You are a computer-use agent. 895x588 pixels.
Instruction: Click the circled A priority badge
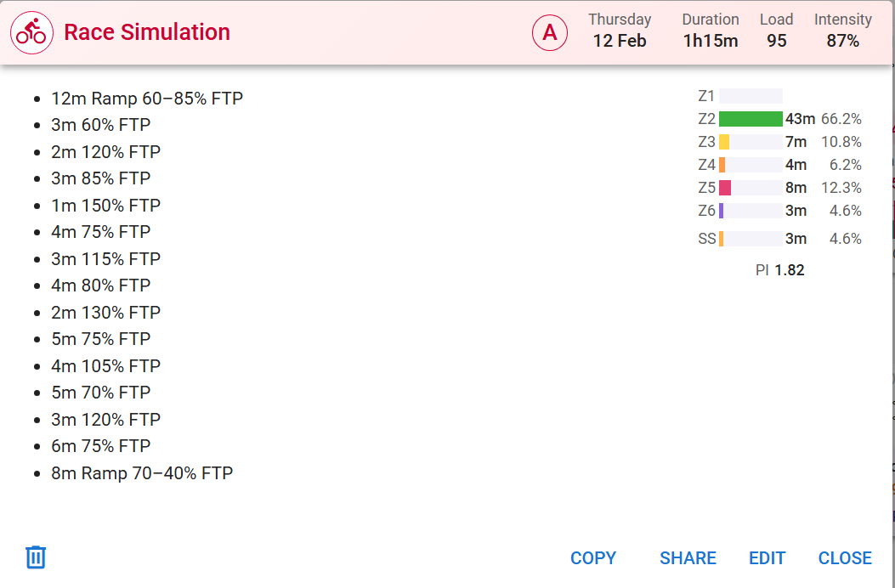[x=550, y=33]
